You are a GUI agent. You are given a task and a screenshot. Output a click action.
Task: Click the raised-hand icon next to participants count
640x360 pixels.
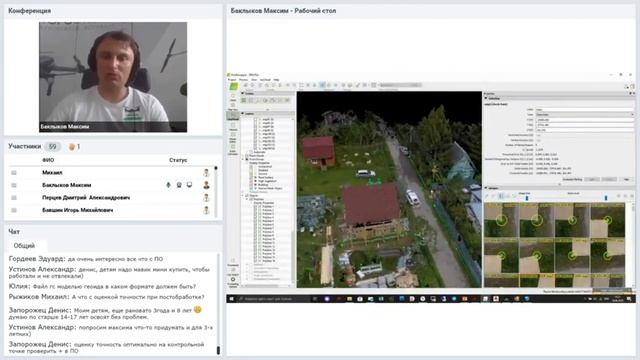[72, 147]
